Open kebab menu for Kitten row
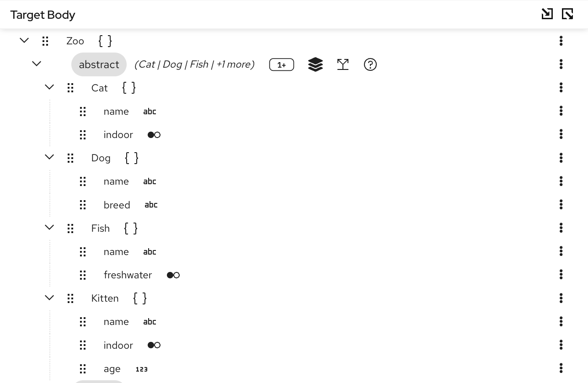 [x=561, y=298]
